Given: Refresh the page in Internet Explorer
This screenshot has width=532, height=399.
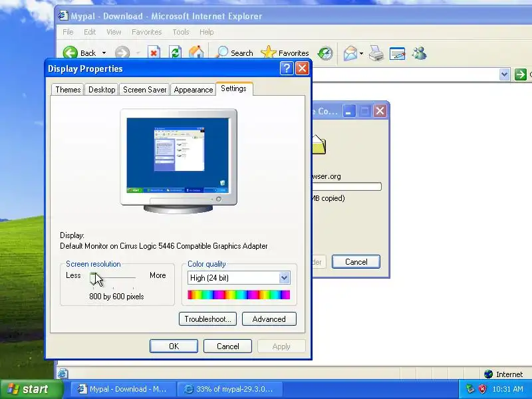Looking at the screenshot, I should [x=176, y=53].
